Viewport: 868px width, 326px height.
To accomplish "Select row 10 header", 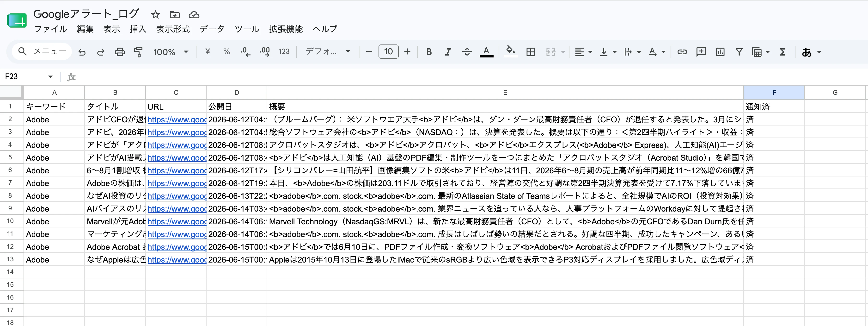I will [10, 221].
